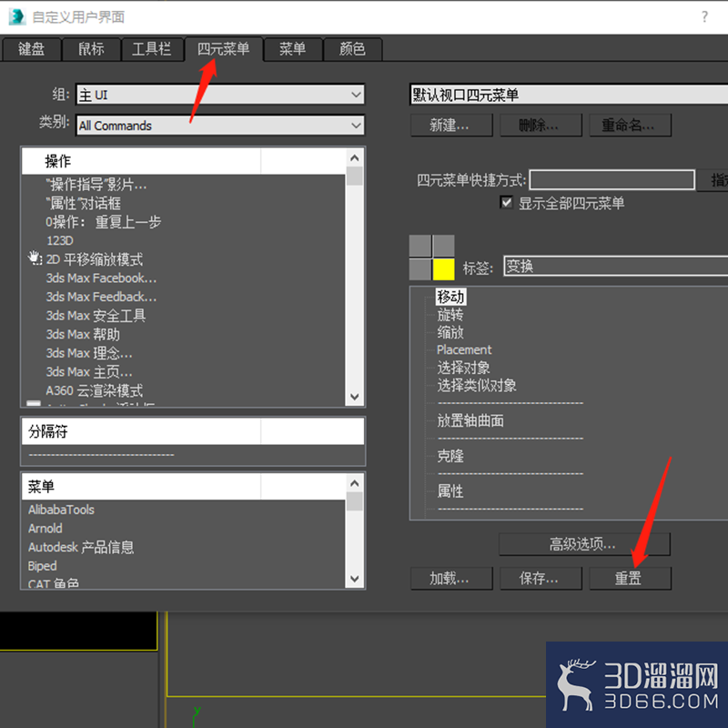Select 3ds Max 帮助 entry
Screen dimensions: 728x728
coord(83,334)
